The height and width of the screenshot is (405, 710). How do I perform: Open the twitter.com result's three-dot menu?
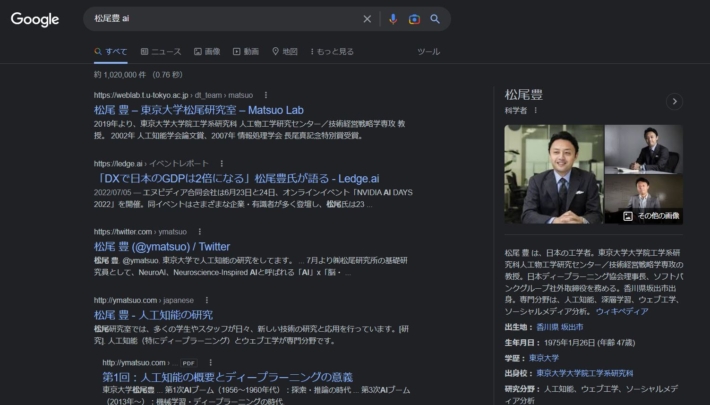(200, 232)
